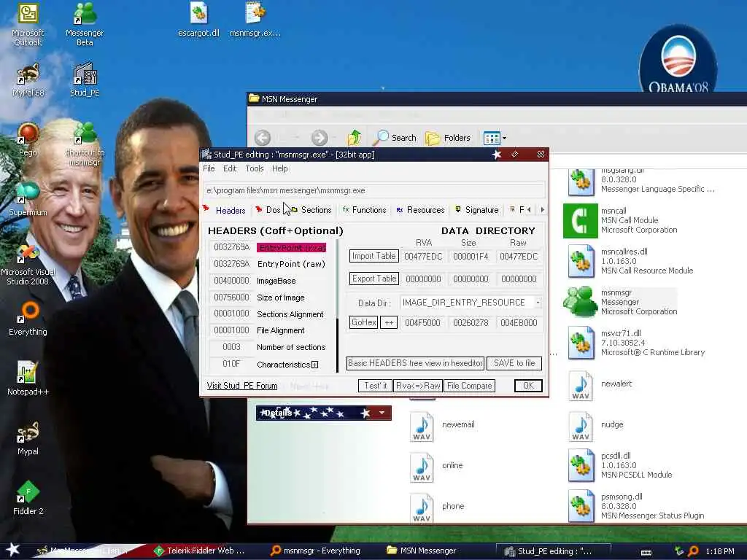Click the Visit Stud_PE Forum link
Image resolution: width=747 pixels, height=560 pixels.
point(242,386)
